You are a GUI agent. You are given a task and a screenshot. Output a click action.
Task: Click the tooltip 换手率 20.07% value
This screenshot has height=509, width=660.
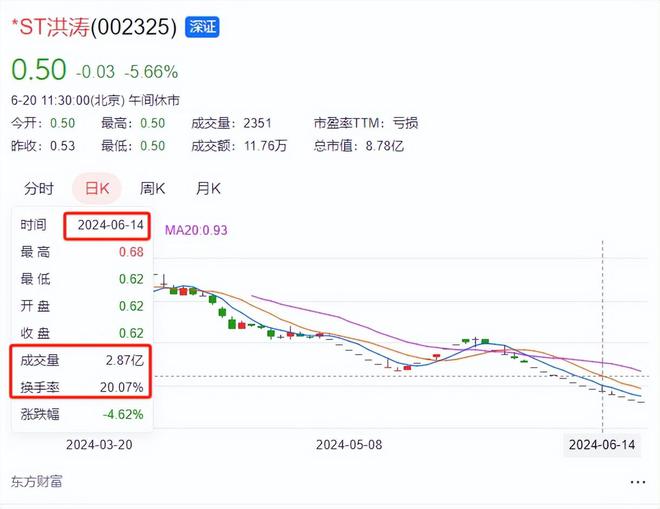[122, 387]
